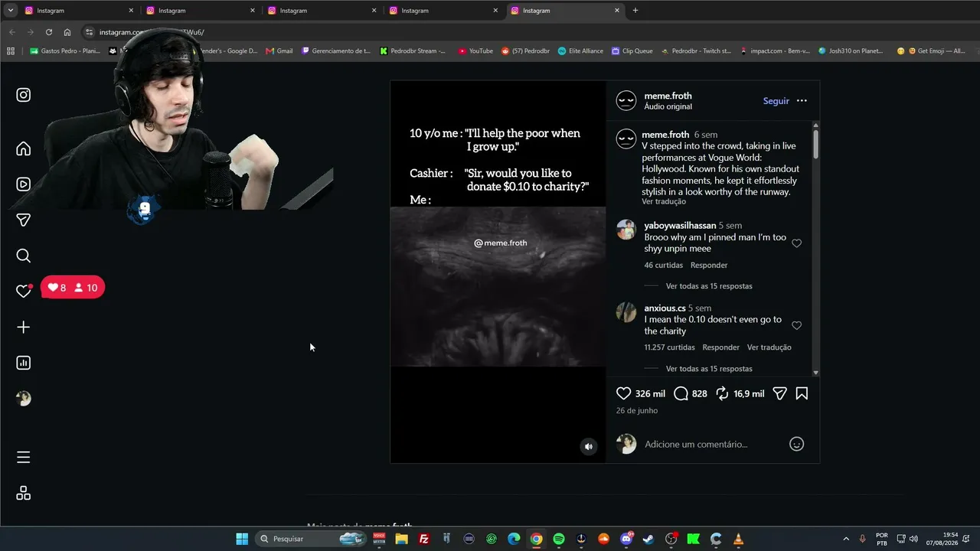
Task: Like the anxious.cs comment
Action: (796, 325)
